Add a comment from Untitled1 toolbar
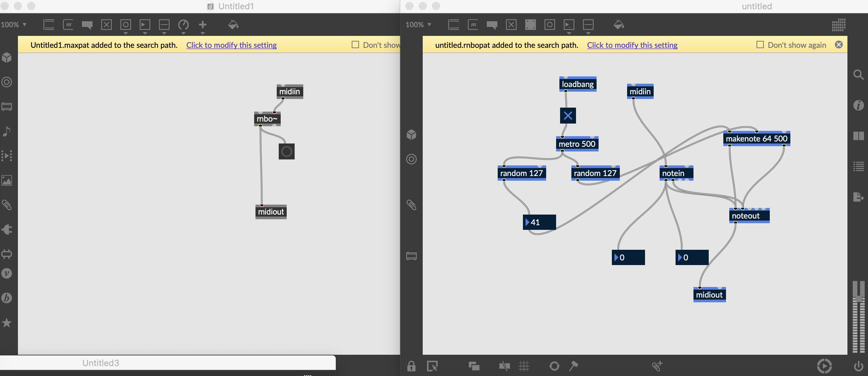The height and width of the screenshot is (376, 868). [x=87, y=25]
